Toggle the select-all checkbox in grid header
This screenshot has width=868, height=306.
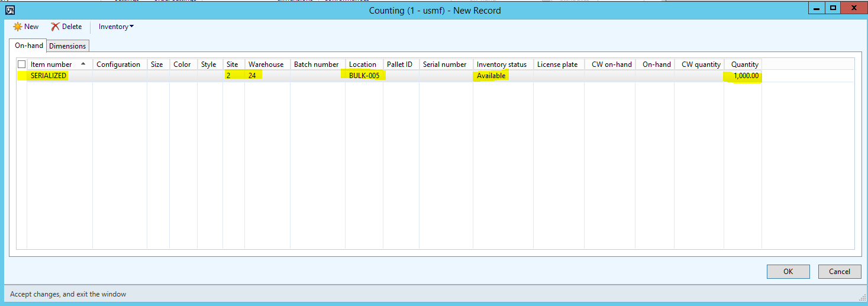pos(22,64)
